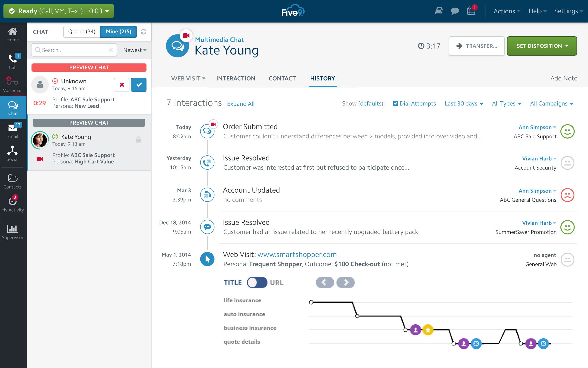Click the approve checkmark on Unknown chat
Screen dimensions: 588x368
coord(139,84)
